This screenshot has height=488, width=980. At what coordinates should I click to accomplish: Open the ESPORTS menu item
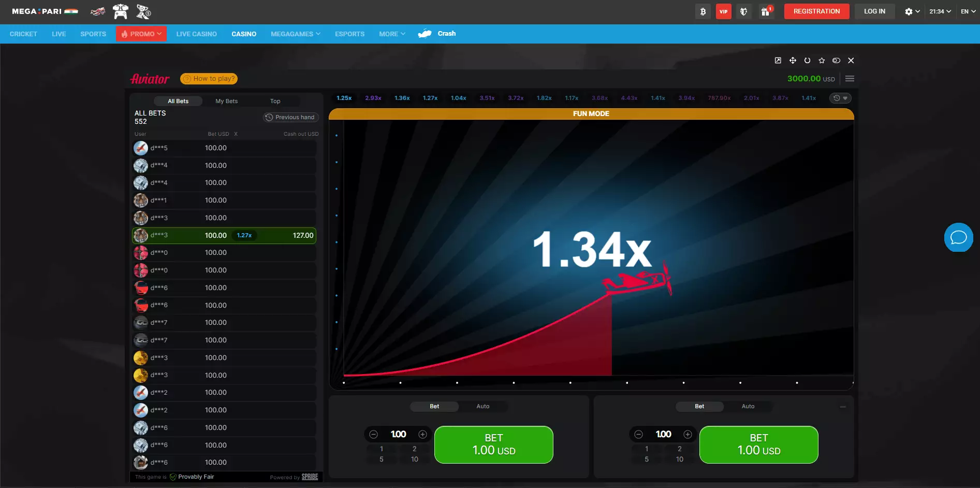click(x=349, y=34)
